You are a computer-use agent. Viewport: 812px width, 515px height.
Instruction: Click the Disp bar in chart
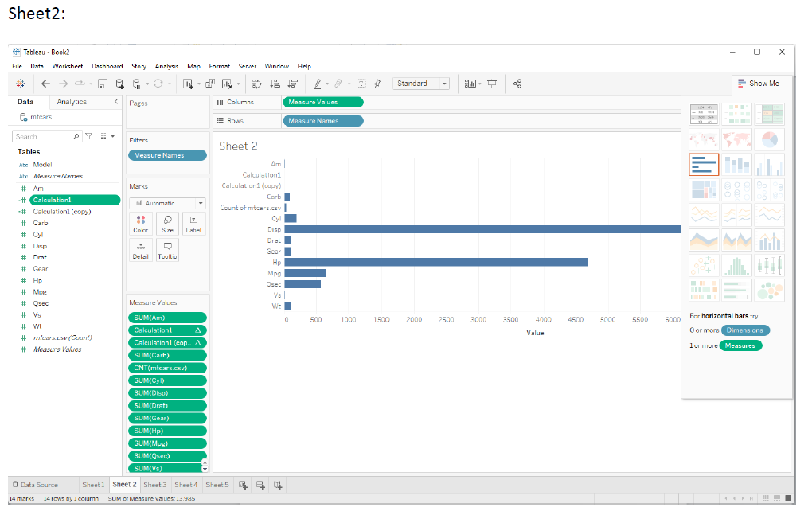(482, 229)
